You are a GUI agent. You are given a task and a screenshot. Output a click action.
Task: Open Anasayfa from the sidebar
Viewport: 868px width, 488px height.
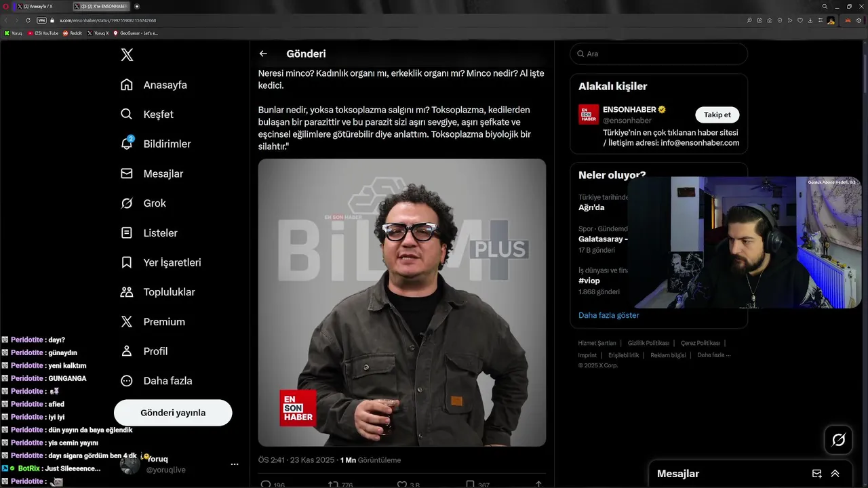pyautogui.click(x=154, y=85)
